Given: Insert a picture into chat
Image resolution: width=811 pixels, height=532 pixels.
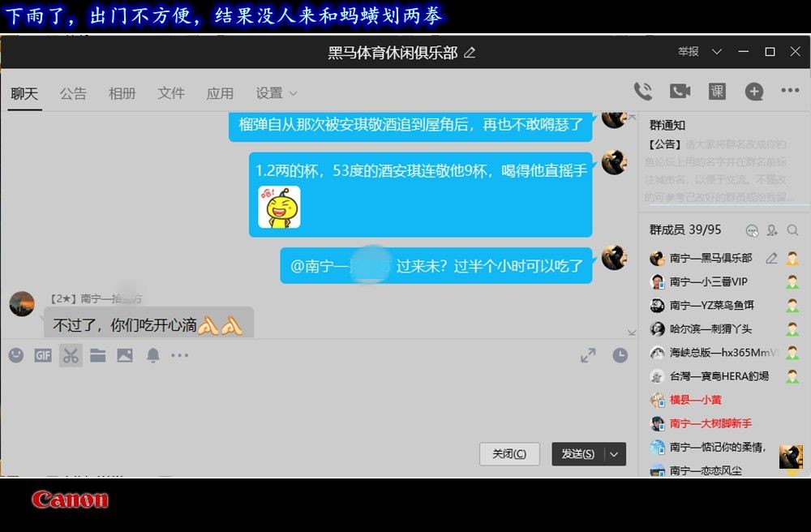Looking at the screenshot, I should [125, 355].
